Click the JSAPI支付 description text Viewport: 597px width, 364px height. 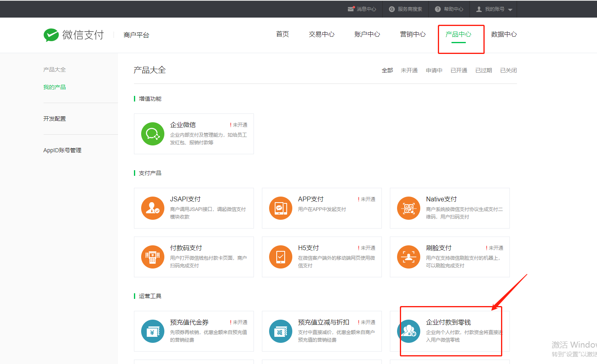208,213
